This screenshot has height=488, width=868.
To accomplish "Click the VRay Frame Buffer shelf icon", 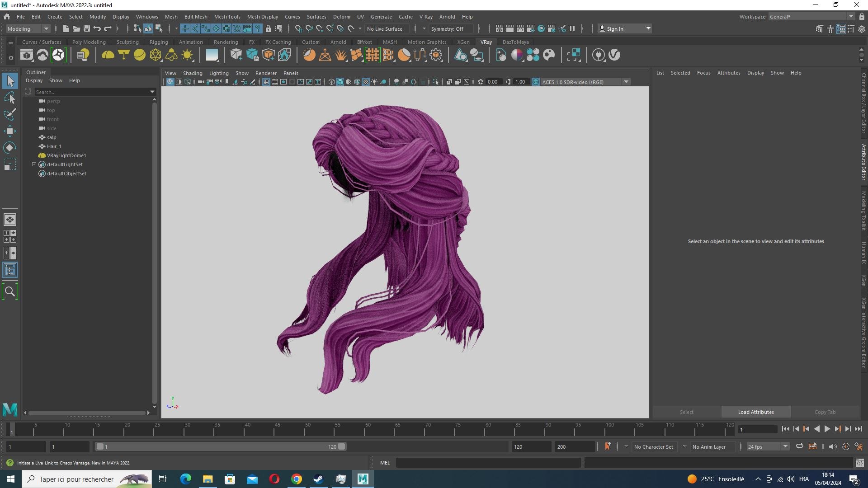I will pos(27,55).
